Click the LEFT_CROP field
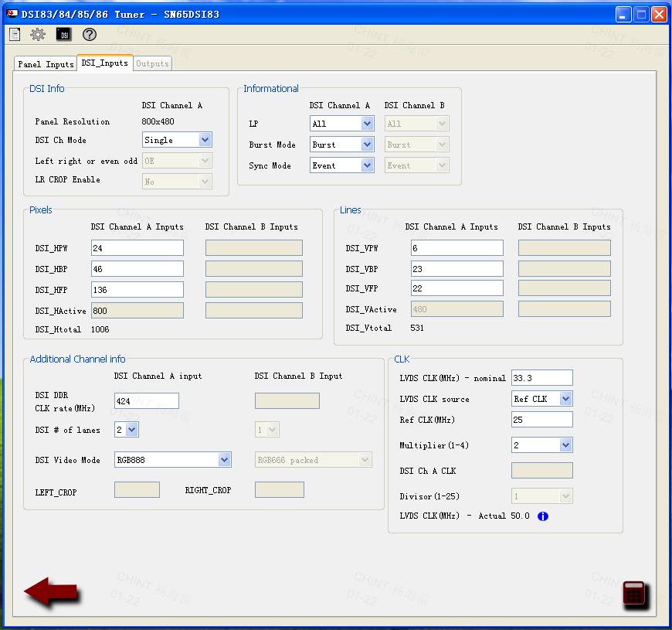 pos(137,490)
